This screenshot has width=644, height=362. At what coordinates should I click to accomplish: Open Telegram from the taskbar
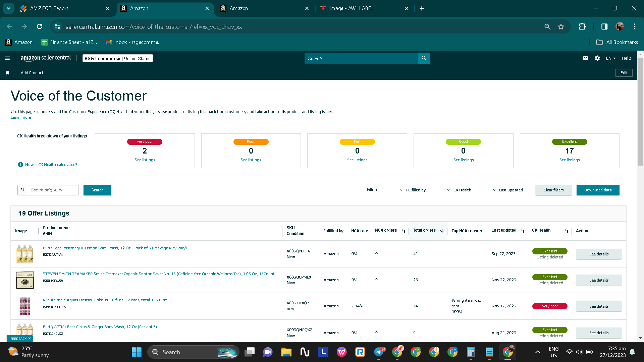click(379, 352)
